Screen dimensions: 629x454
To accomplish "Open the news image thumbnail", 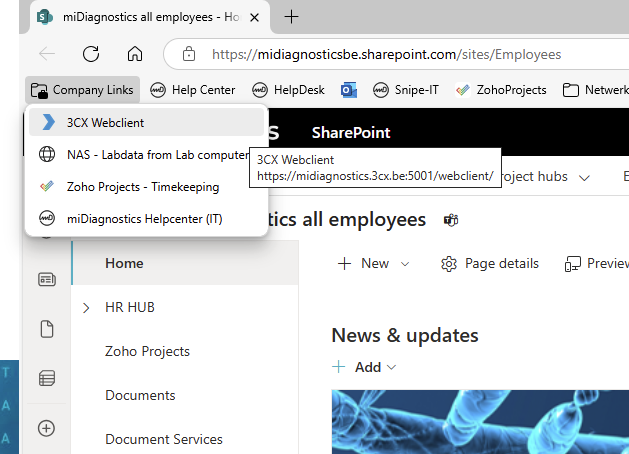I will 480,422.
